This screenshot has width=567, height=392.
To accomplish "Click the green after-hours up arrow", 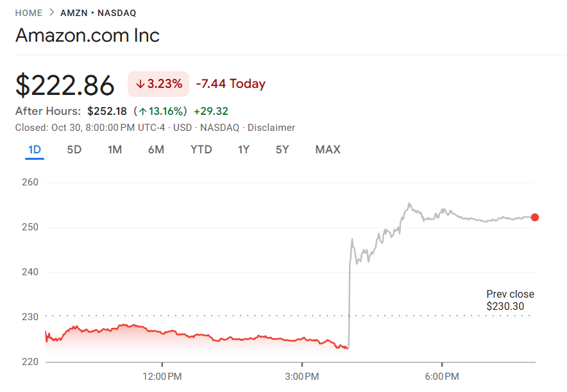I will pyautogui.click(x=142, y=111).
